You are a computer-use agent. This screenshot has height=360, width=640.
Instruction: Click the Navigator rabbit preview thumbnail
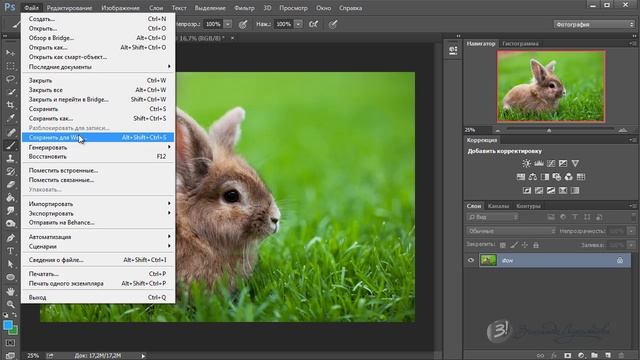coord(551,86)
